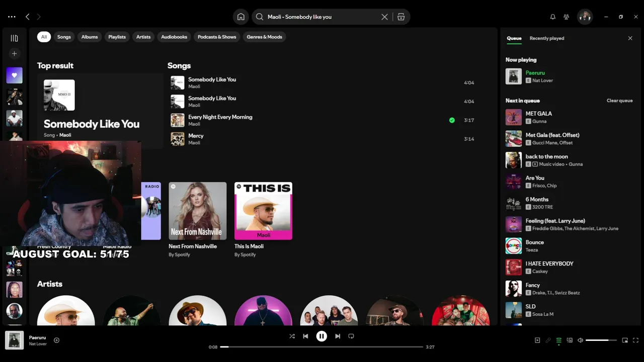
Task: Adjust the volume slider
Action: [601, 340]
